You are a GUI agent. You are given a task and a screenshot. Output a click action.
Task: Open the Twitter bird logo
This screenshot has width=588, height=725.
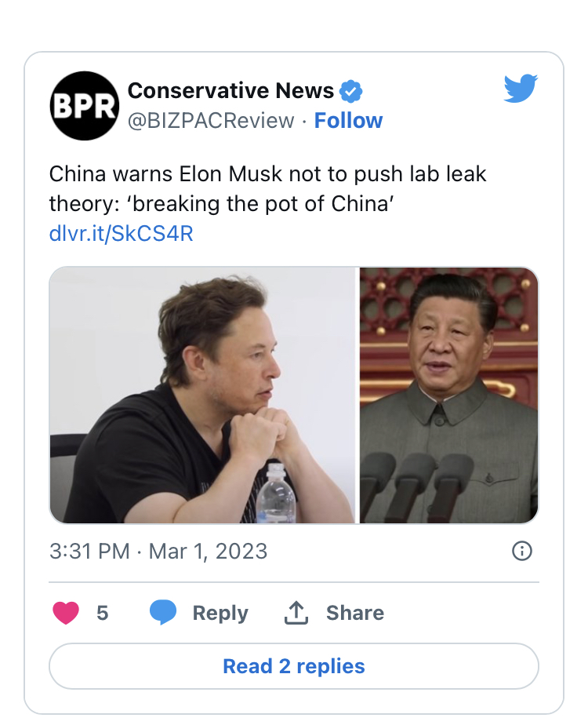click(521, 88)
